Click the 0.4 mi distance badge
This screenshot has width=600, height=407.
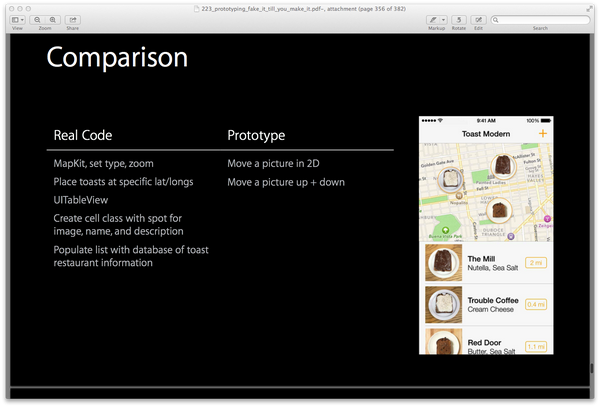tap(536, 304)
